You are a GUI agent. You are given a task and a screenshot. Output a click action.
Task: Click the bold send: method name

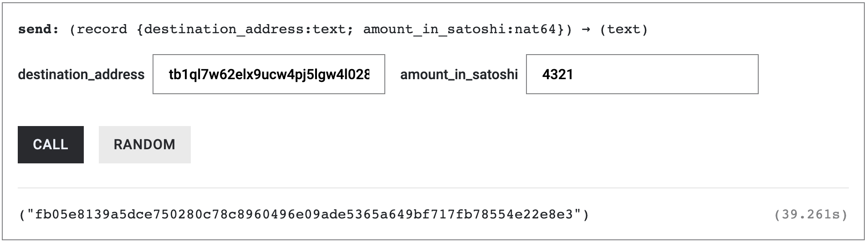click(x=39, y=30)
